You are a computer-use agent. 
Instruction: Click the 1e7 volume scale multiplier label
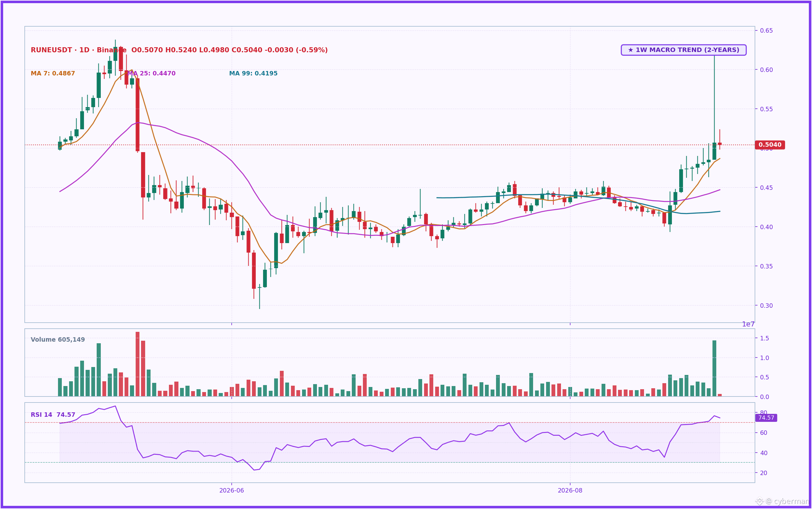point(748,324)
